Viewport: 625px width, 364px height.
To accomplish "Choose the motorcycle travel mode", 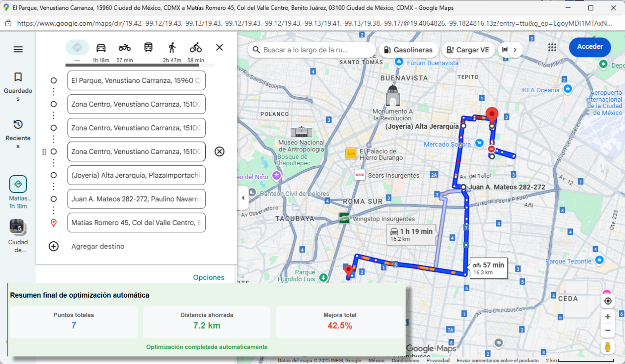I will click(x=124, y=48).
